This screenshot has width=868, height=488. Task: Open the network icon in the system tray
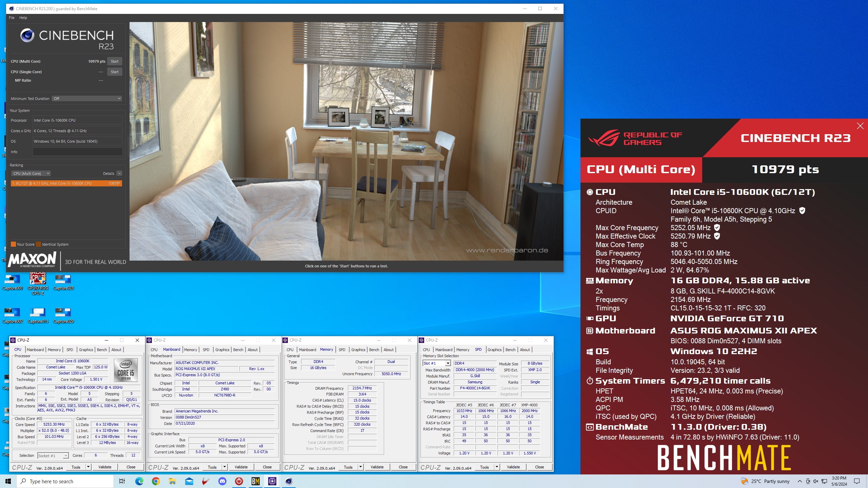824,481
